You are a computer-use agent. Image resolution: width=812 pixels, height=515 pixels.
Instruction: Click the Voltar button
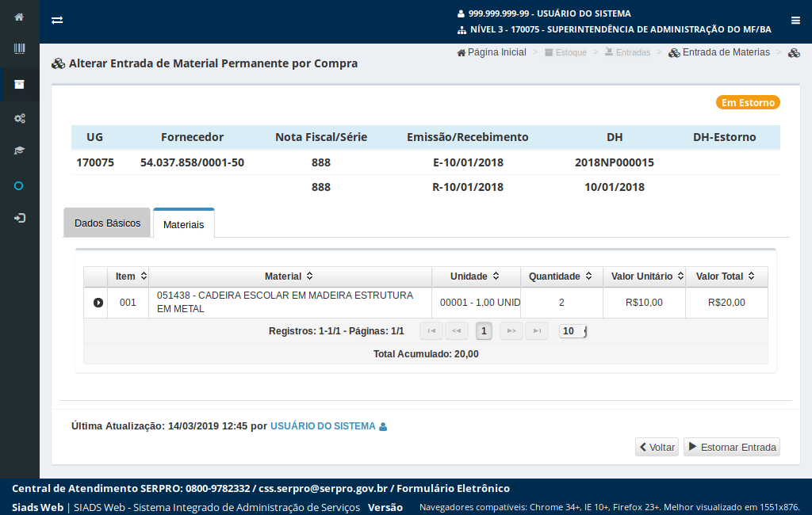pos(657,447)
